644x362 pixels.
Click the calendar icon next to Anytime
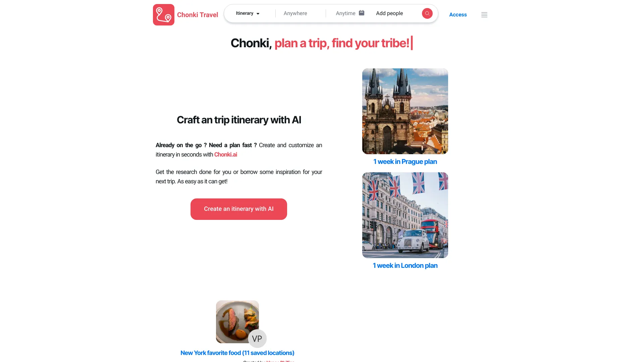pyautogui.click(x=361, y=13)
